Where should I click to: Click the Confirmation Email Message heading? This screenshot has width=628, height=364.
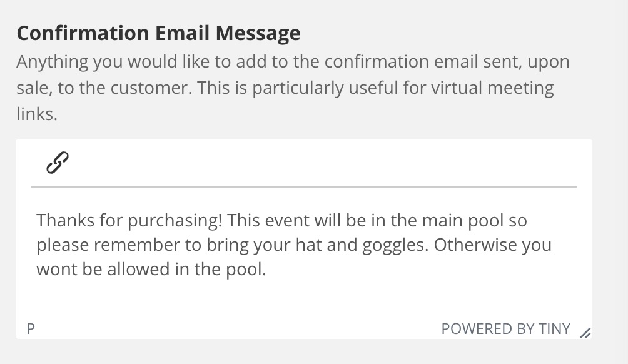pyautogui.click(x=159, y=33)
